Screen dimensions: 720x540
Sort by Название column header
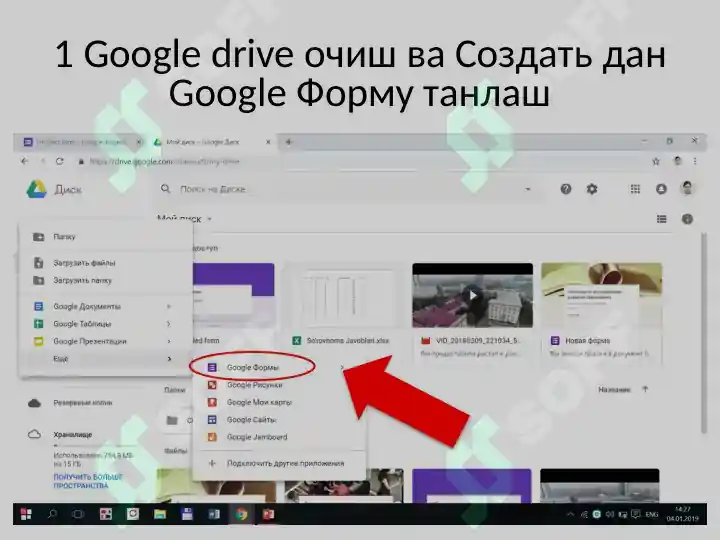coord(614,389)
